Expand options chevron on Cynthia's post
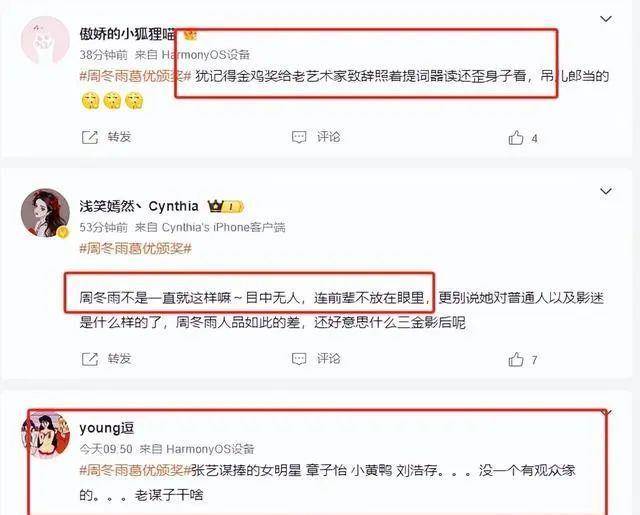The image size is (640, 515). [606, 191]
